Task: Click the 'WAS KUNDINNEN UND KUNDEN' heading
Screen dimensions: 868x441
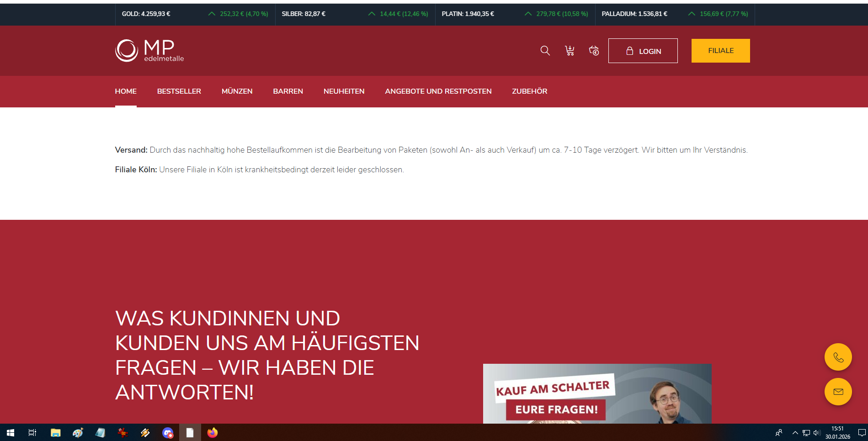Action: pos(267,355)
